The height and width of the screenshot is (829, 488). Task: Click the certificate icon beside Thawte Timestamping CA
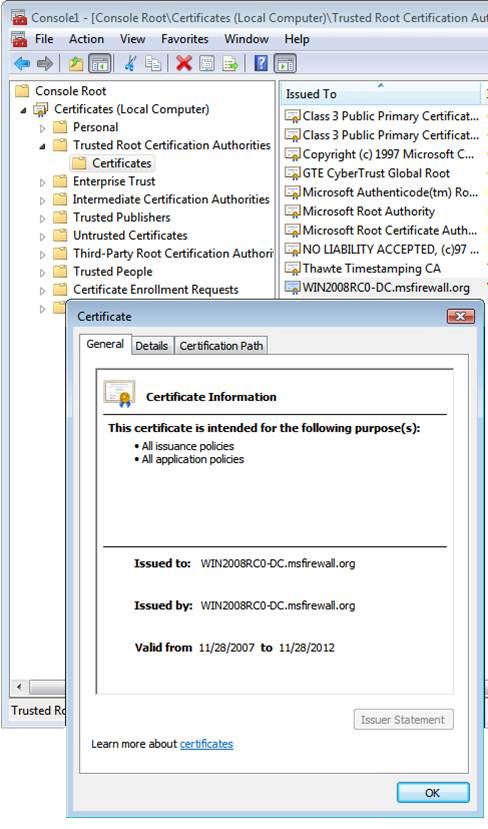(292, 268)
